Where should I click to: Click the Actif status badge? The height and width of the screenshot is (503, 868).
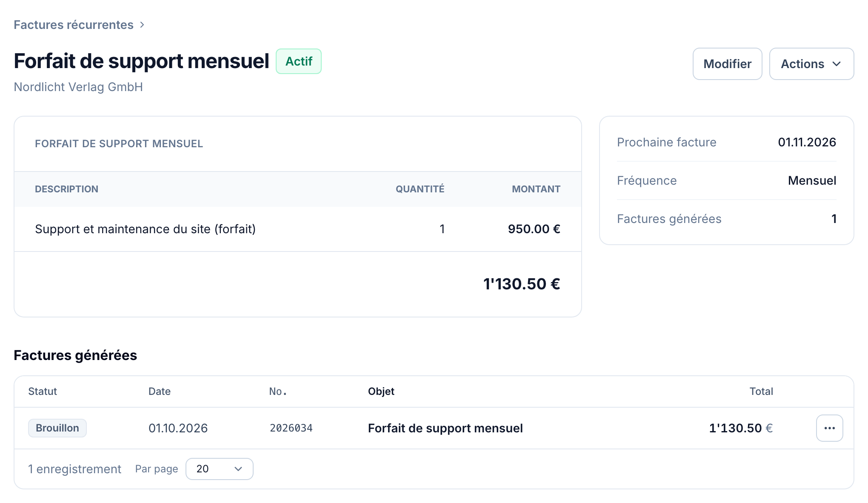pyautogui.click(x=299, y=61)
